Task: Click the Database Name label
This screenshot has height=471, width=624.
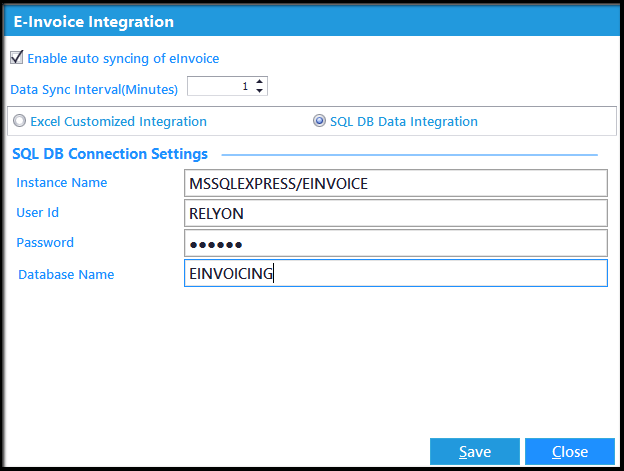Action: [66, 274]
